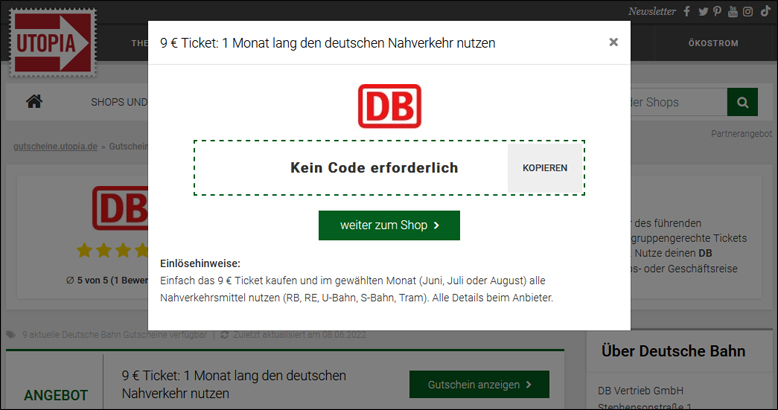This screenshot has height=410, width=778.
Task: Click the DB logo in the popup
Action: click(389, 106)
